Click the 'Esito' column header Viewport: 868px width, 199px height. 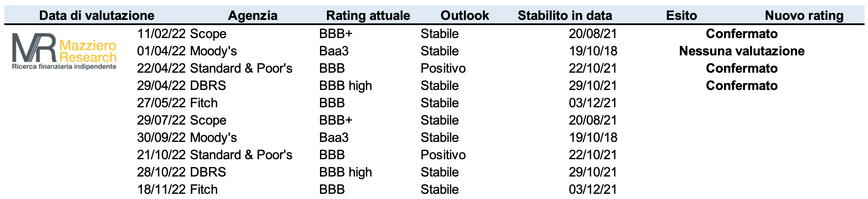point(682,16)
